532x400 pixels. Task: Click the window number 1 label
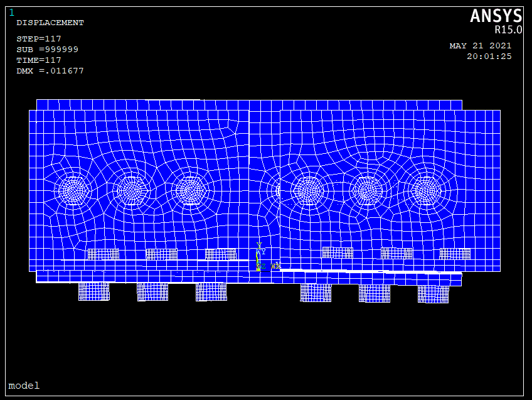12,13
